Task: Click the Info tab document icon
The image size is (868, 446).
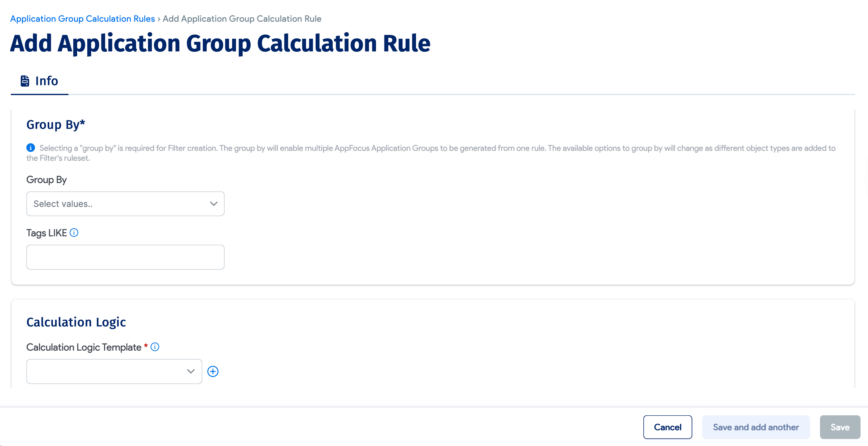Action: [x=25, y=81]
